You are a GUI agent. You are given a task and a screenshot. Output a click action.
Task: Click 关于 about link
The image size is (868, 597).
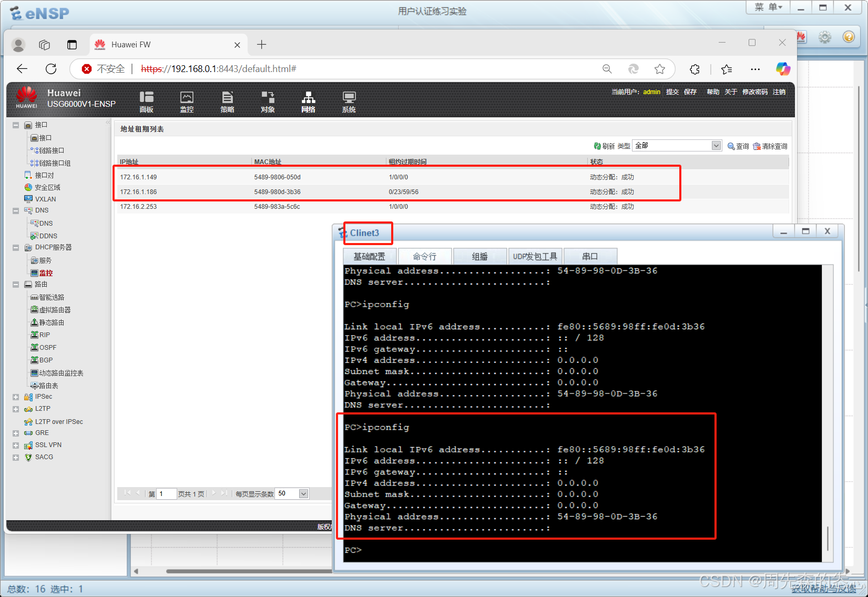coord(731,92)
